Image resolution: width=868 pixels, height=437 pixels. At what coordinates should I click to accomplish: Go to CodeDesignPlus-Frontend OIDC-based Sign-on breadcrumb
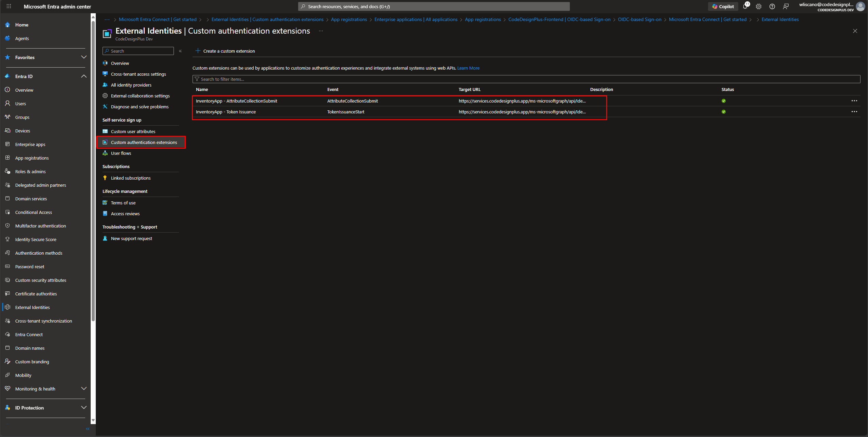coord(559,19)
